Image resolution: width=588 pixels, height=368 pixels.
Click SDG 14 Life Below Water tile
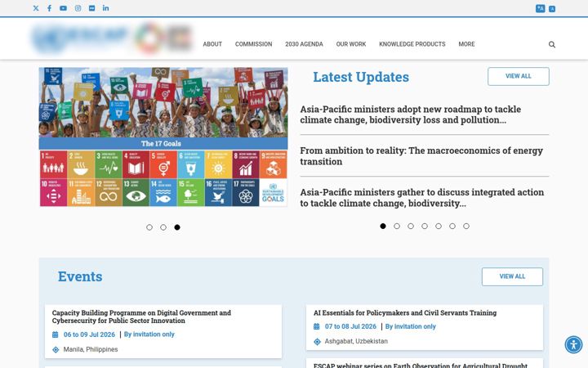coord(163,192)
